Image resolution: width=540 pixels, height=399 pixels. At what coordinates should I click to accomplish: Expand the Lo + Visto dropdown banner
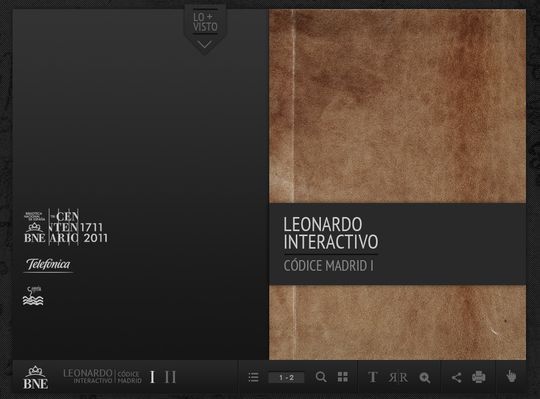[205, 29]
